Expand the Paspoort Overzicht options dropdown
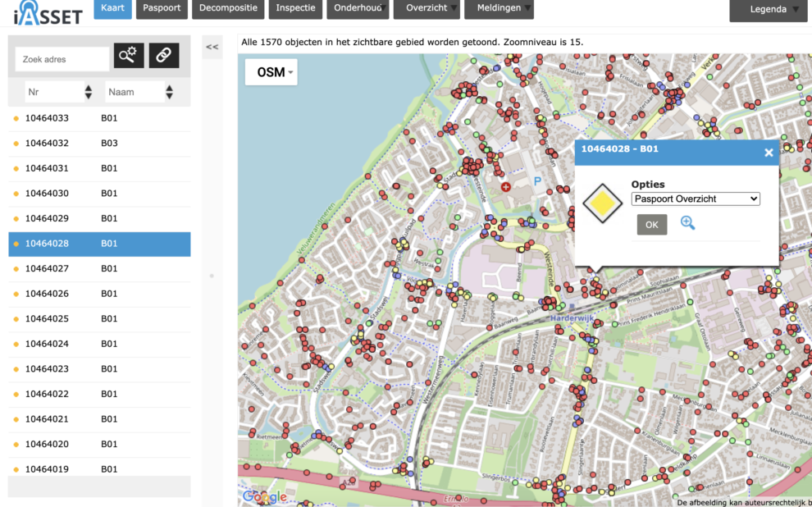The height and width of the screenshot is (507, 812). pyautogui.click(x=696, y=199)
